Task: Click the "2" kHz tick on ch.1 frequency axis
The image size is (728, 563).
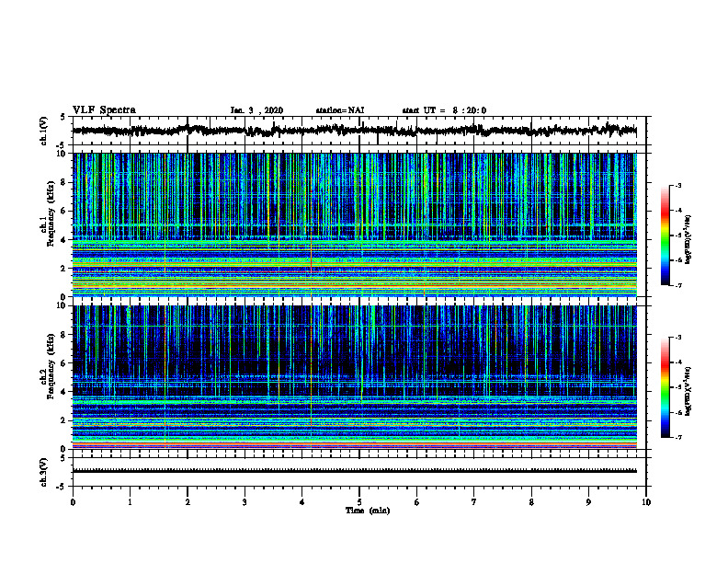Action: [x=63, y=268]
